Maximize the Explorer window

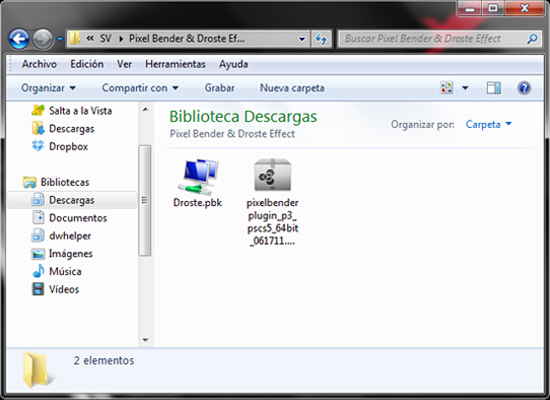[492, 8]
